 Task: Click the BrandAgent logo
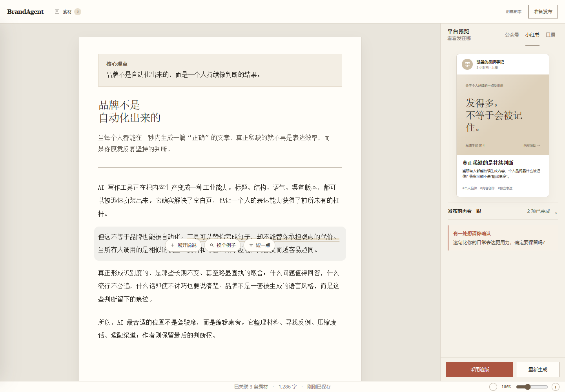point(26,12)
